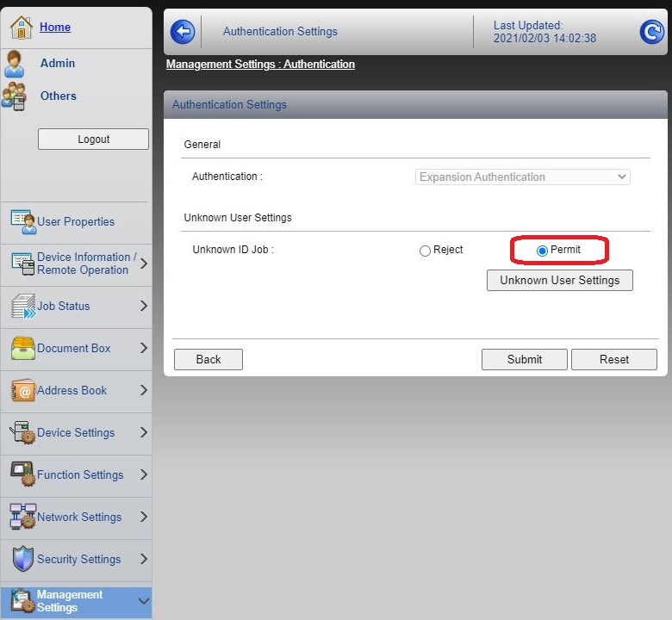This screenshot has width=672, height=620.
Task: Expand the Job Status menu chevron
Action: pyautogui.click(x=143, y=306)
